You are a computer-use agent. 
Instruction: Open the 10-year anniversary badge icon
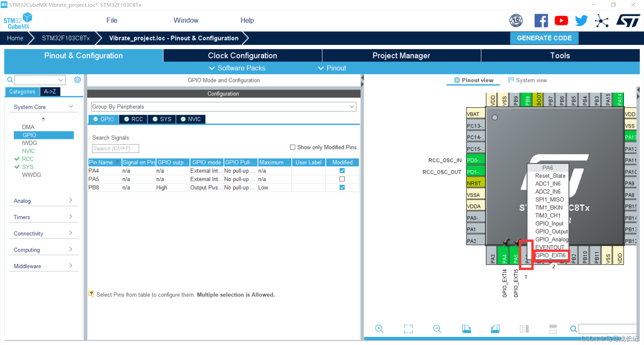(x=516, y=21)
